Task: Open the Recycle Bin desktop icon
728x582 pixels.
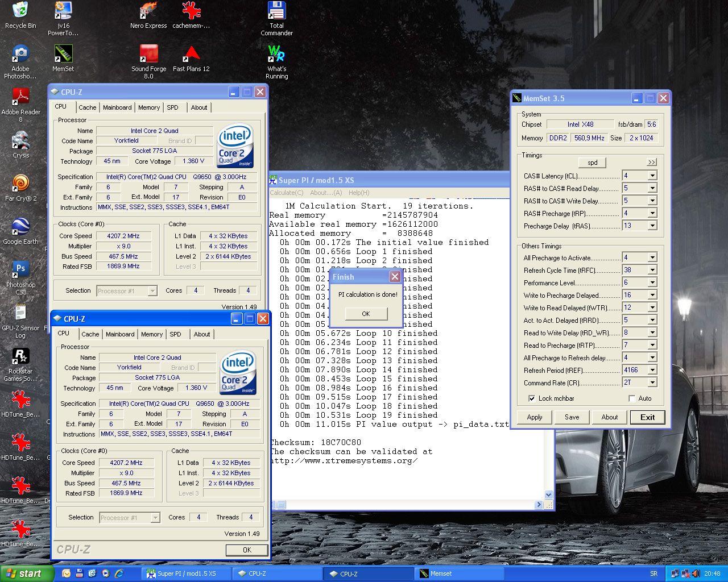Action: pyautogui.click(x=20, y=15)
